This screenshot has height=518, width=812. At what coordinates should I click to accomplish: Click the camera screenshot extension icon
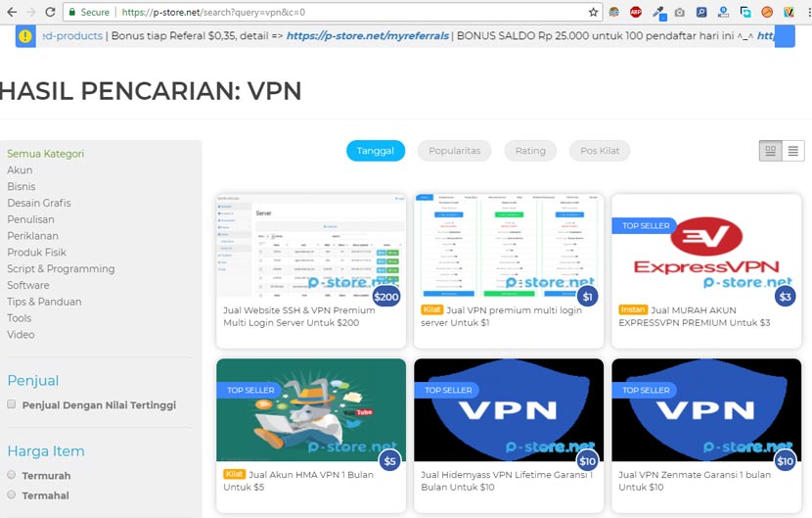pos(680,12)
